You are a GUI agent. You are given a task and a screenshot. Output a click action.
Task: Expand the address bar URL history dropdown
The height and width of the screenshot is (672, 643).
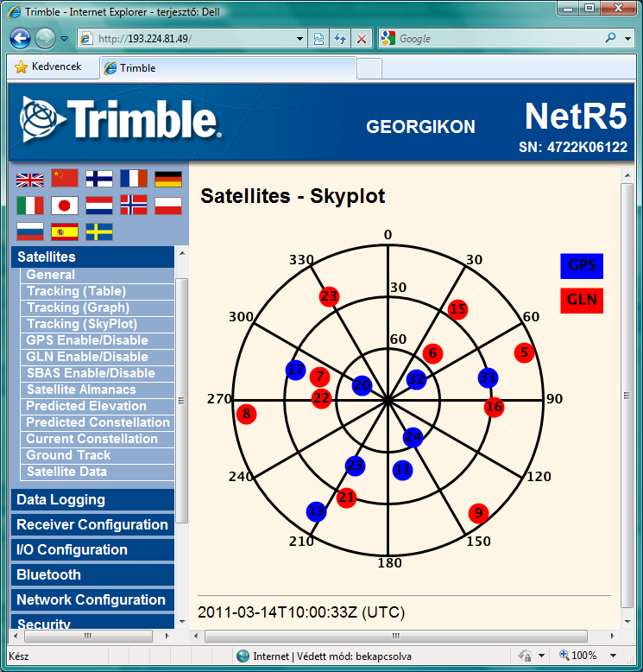(x=299, y=39)
